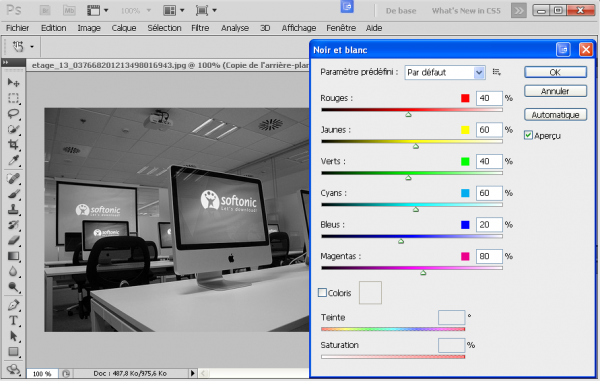Click the status bar preview icon

[x=66, y=373]
